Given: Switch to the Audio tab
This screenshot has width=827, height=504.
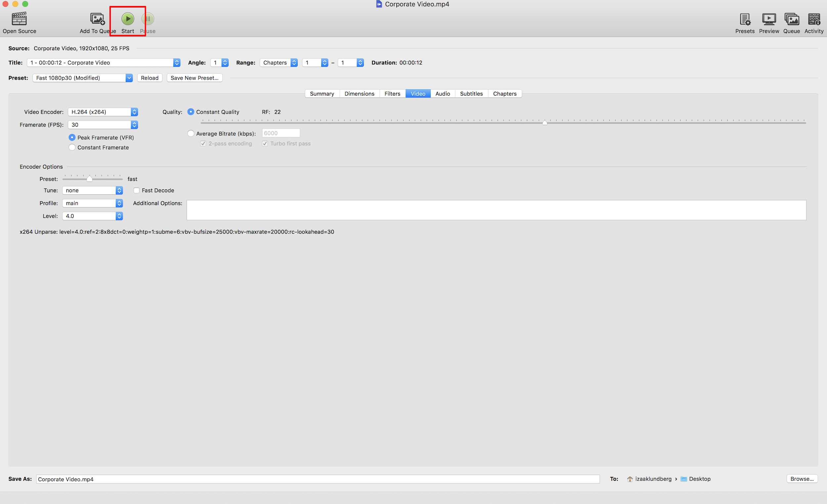Looking at the screenshot, I should 443,94.
